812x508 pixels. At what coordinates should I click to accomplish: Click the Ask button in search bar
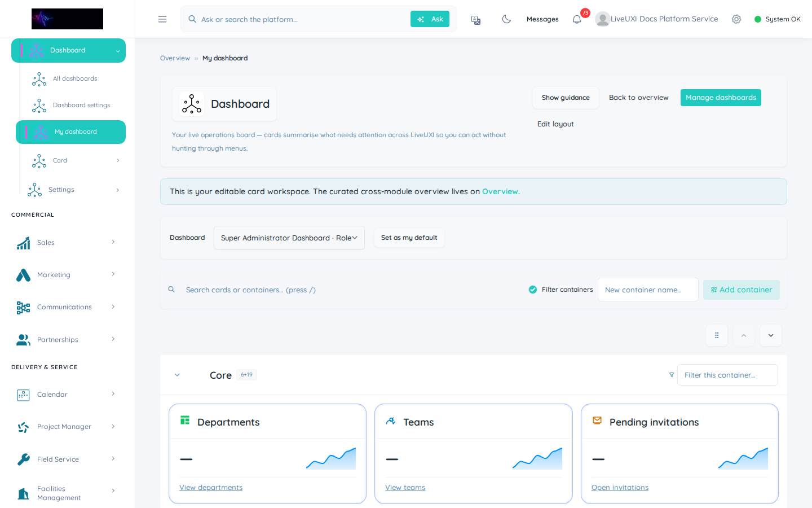click(x=430, y=19)
